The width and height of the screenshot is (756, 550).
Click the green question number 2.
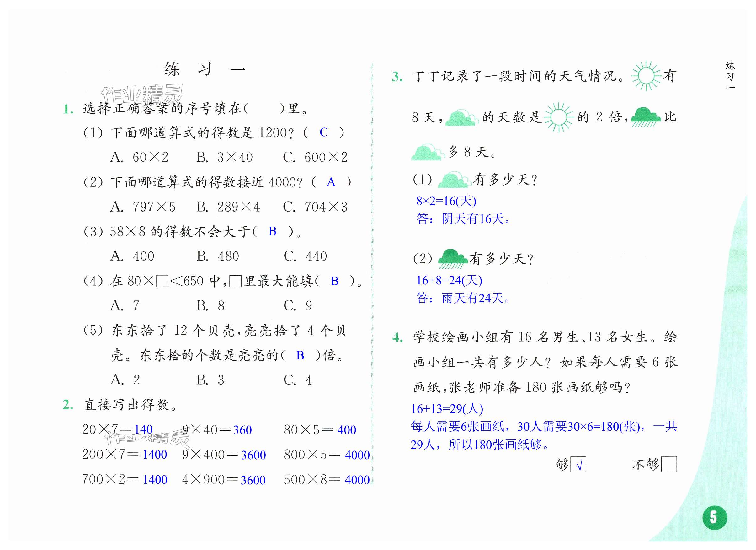click(x=68, y=405)
